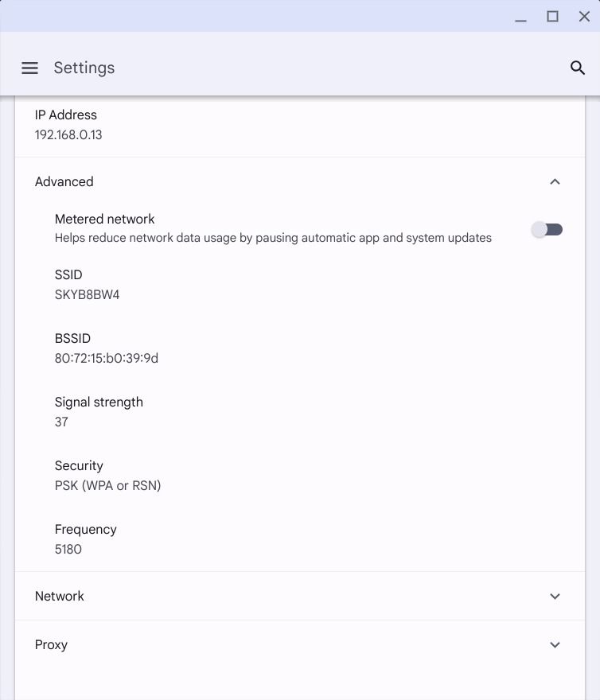600x700 pixels.
Task: Click the Network section row
Action: point(60,596)
